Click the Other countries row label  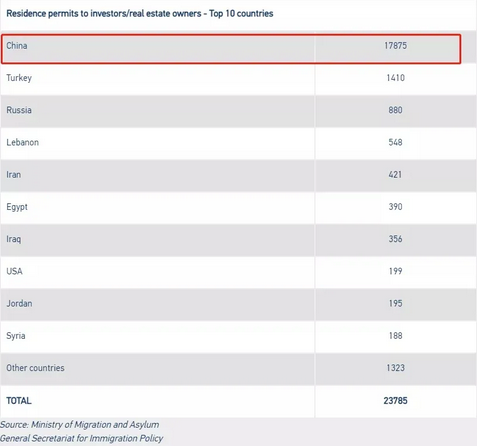pyautogui.click(x=35, y=368)
